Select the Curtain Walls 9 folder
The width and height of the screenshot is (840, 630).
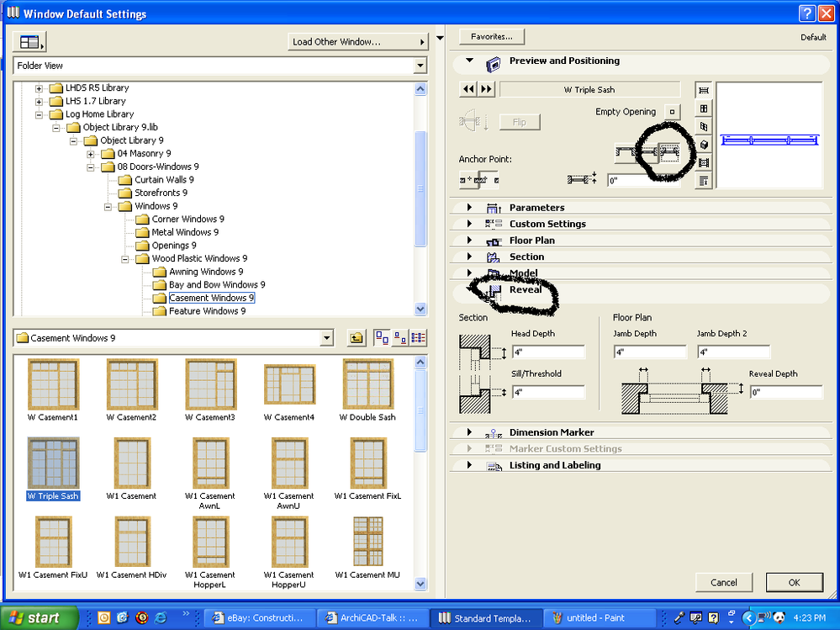coord(164,180)
